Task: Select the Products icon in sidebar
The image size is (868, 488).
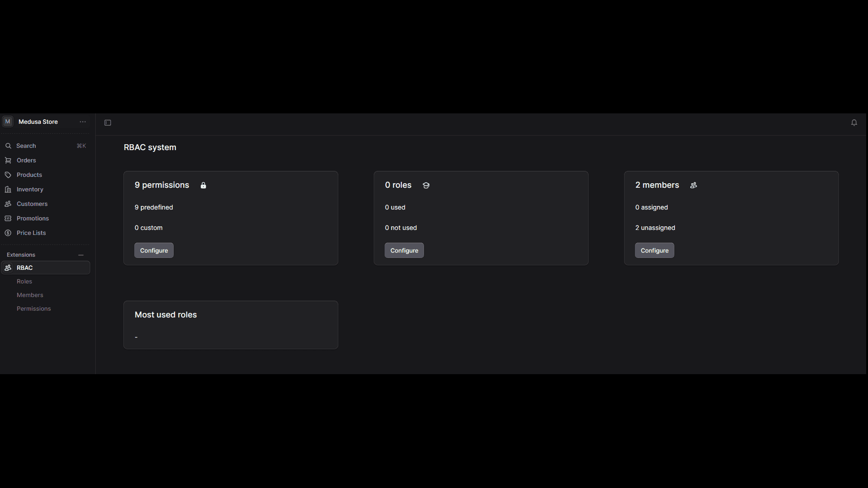Action: click(x=8, y=175)
